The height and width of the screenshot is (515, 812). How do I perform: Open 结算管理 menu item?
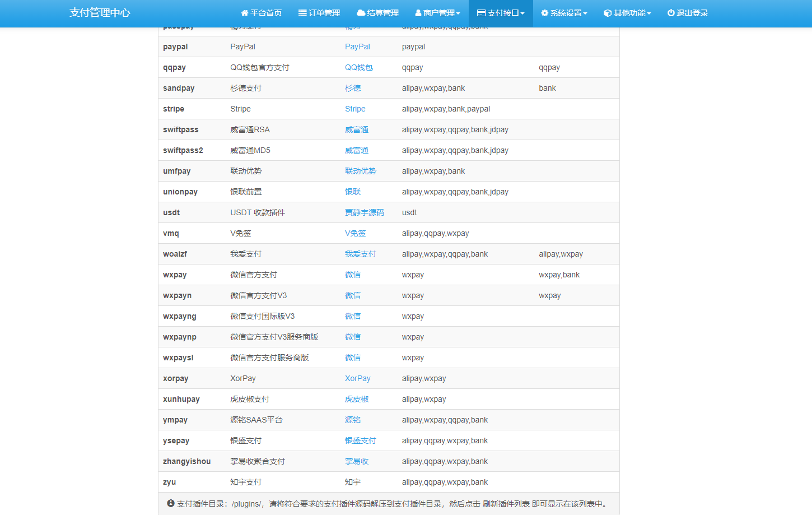pos(378,13)
